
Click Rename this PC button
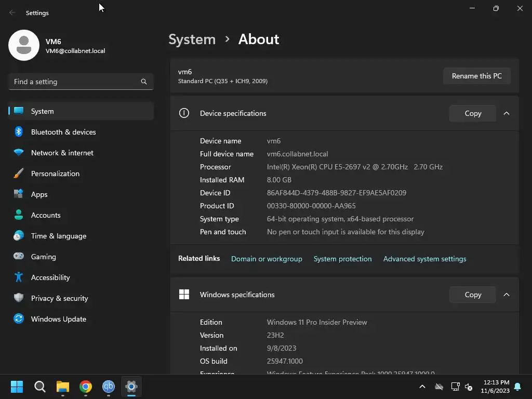coord(477,76)
